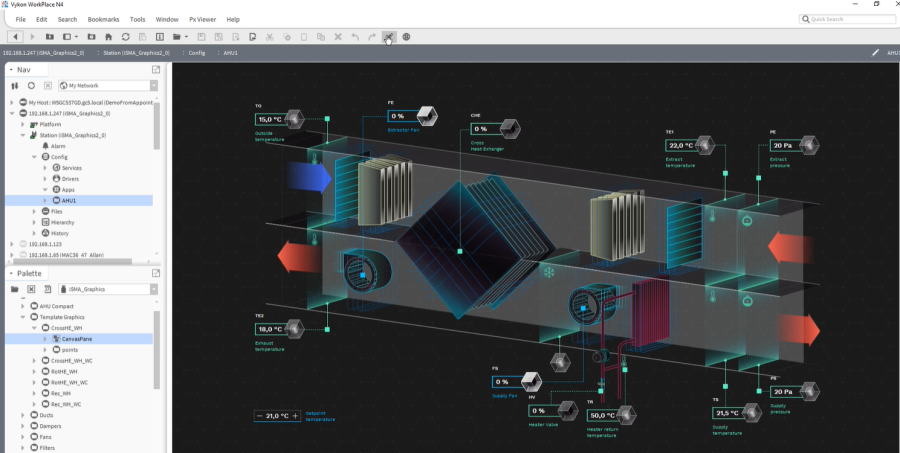The height and width of the screenshot is (453, 900).
Task: Click the Back navigation arrow
Action: [15, 37]
